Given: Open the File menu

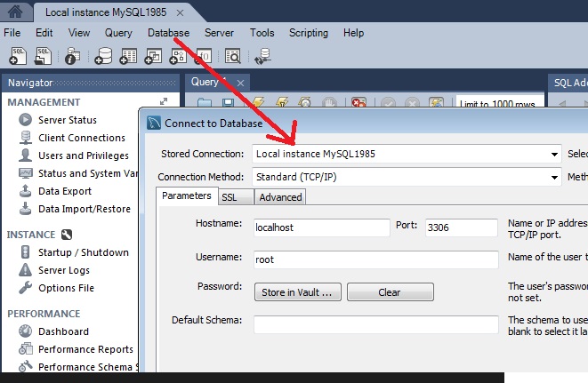Looking at the screenshot, I should click(12, 33).
